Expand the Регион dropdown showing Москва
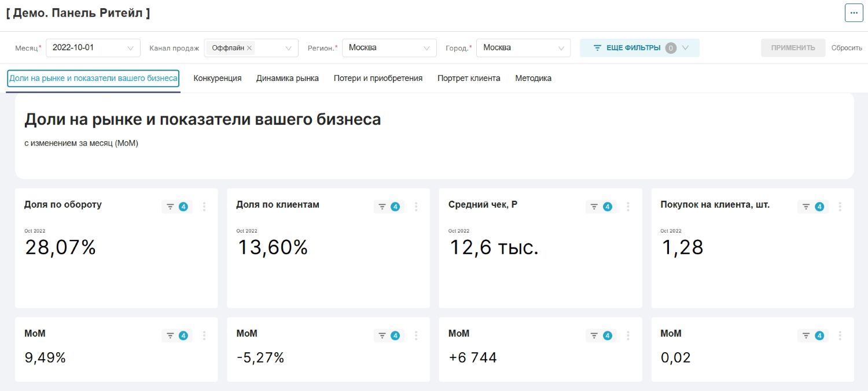This screenshot has width=868, height=391. (x=389, y=48)
